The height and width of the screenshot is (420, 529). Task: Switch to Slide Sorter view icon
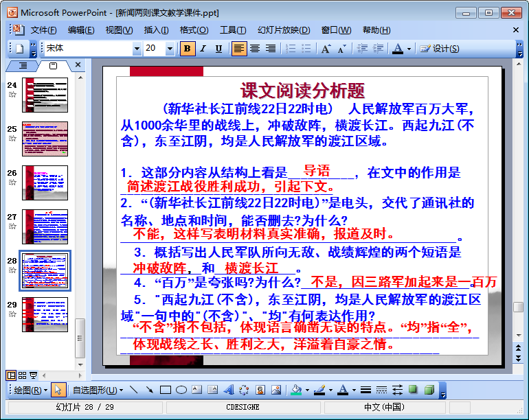22,375
